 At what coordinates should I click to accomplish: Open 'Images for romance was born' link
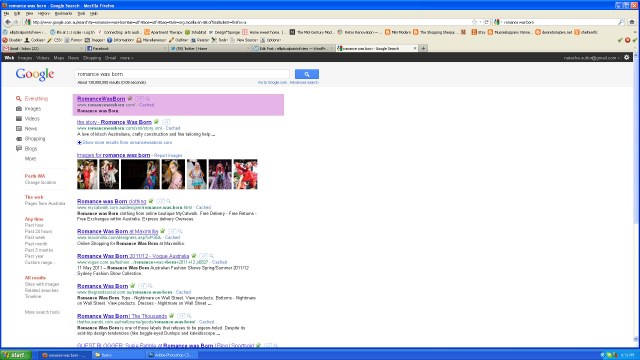tap(113, 155)
